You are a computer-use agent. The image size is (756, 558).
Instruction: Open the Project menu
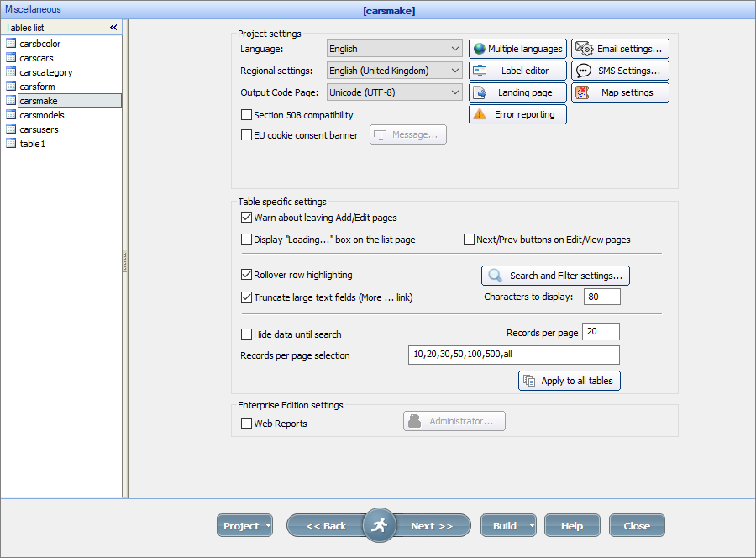(x=244, y=524)
